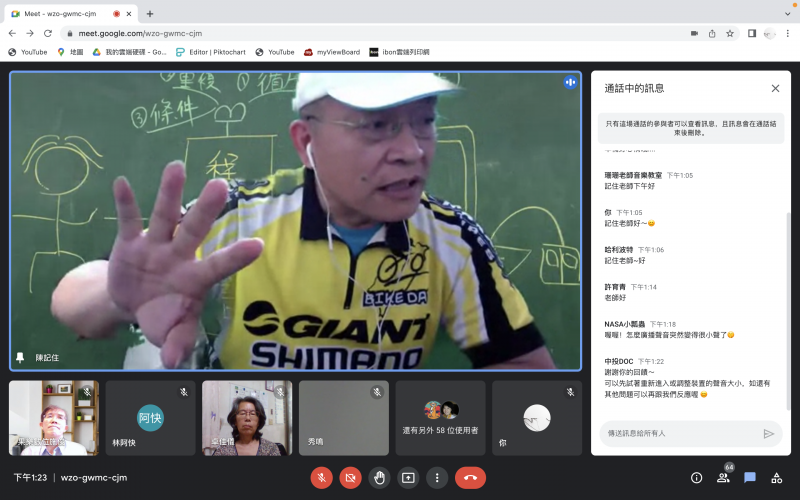Click the message input field
The height and width of the screenshot is (500, 800).
click(x=678, y=433)
